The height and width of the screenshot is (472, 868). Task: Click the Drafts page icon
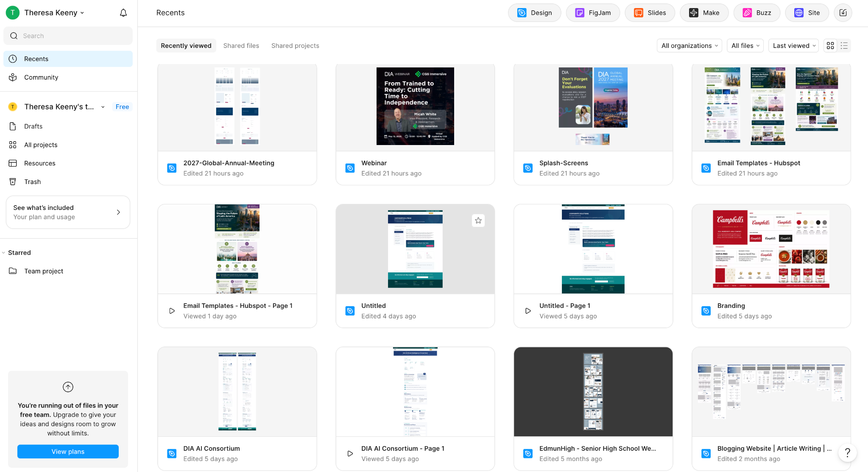[13, 126]
